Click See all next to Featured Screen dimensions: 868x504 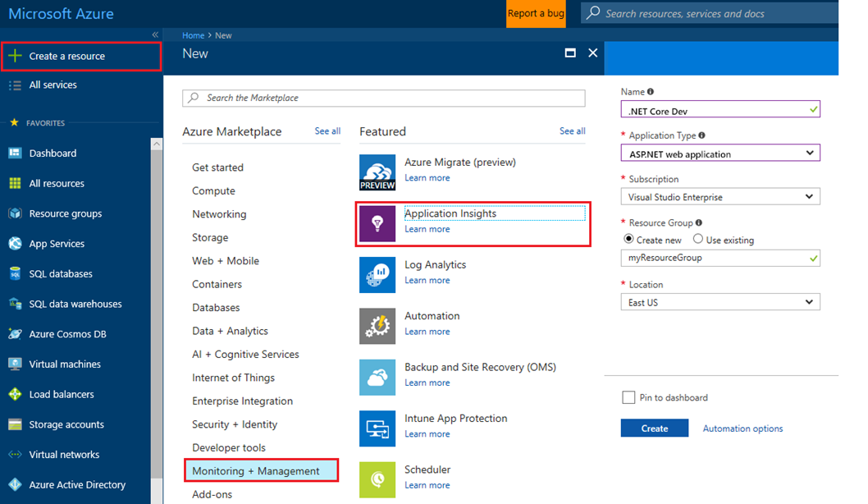click(x=573, y=131)
